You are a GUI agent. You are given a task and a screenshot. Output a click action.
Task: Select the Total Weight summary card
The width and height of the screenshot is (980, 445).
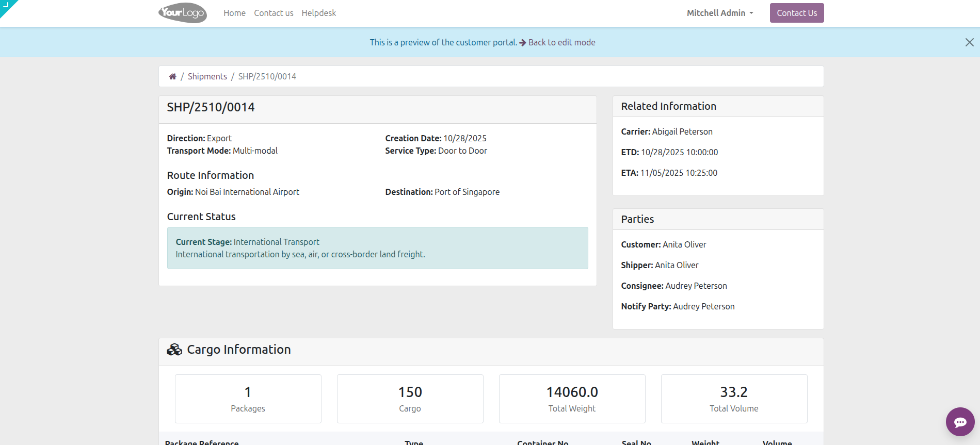(x=572, y=399)
